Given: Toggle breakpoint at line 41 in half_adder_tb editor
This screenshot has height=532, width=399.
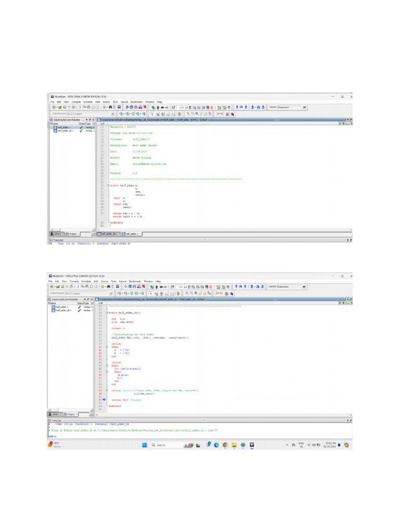Looking at the screenshot, I should click(x=99, y=350).
